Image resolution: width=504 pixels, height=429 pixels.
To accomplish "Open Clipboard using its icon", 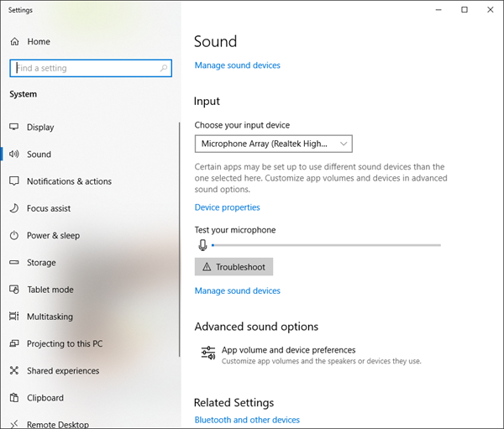I will click(13, 397).
